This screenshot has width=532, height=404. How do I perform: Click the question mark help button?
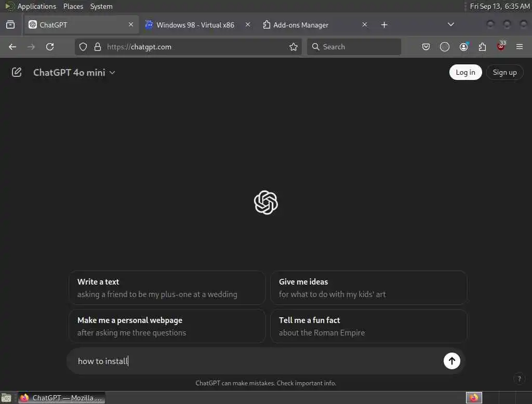click(519, 379)
